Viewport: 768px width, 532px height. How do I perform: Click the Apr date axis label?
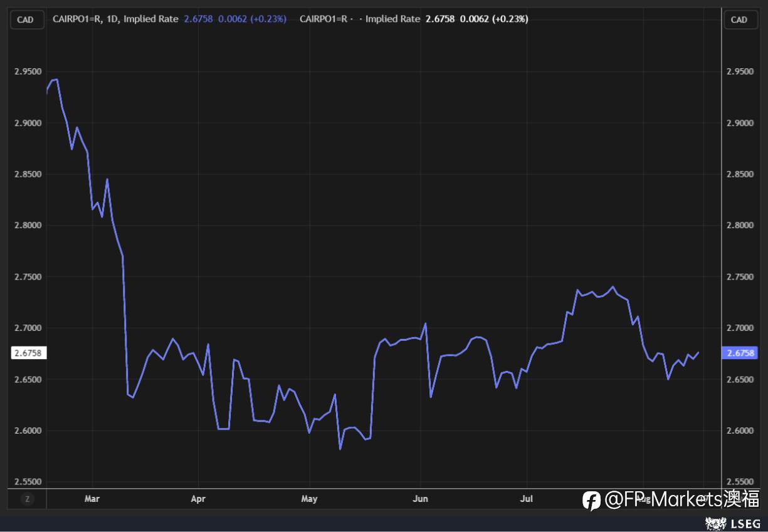point(198,499)
